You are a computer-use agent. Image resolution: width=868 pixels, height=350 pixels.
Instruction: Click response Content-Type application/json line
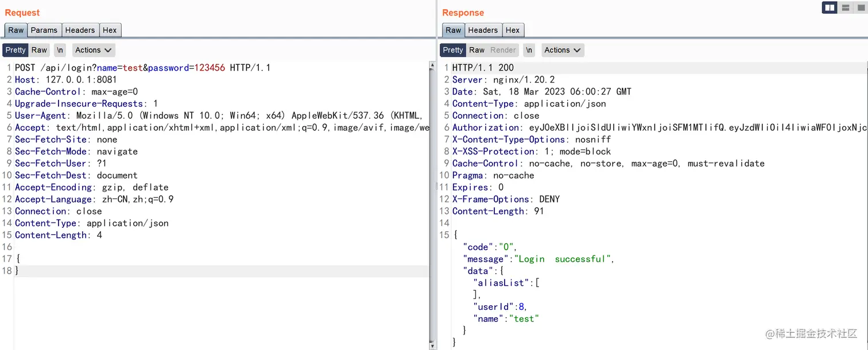(529, 104)
